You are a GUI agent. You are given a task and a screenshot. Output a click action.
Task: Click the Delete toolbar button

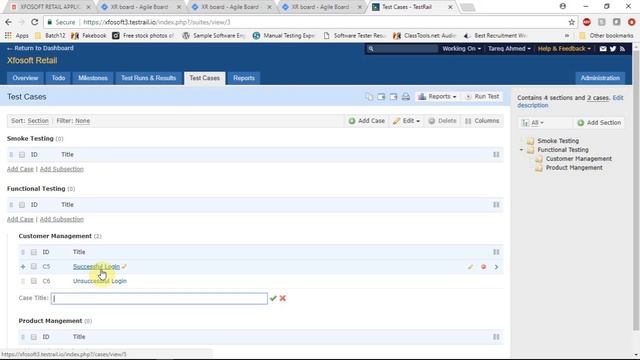click(x=442, y=121)
